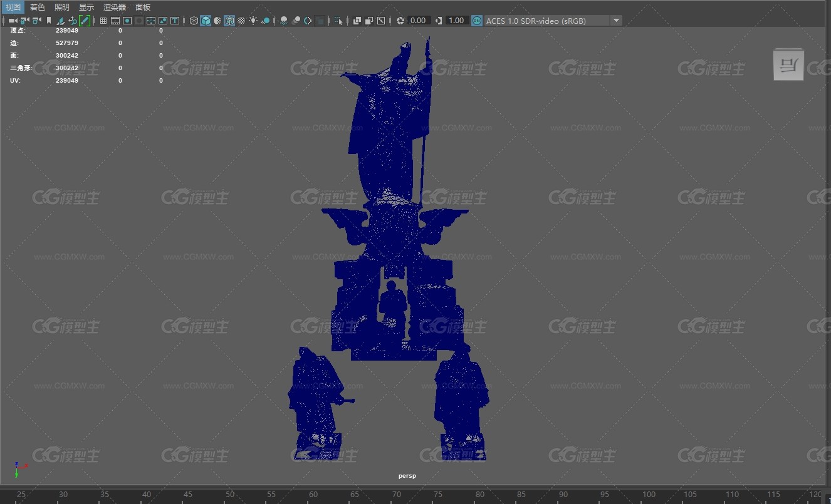Toggle the X-Ray icon

[x=357, y=21]
